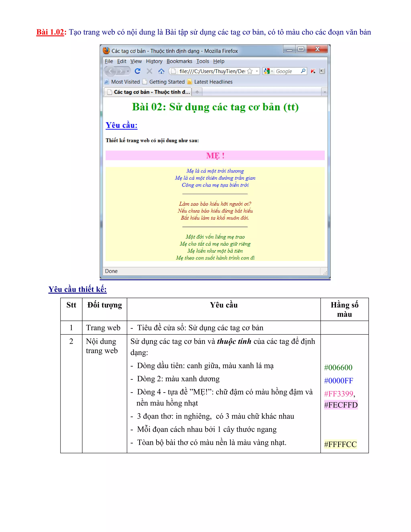Viewport: 411px width, 532px height.
Task: Click the Firefox back arrow button
Action: click(x=110, y=71)
